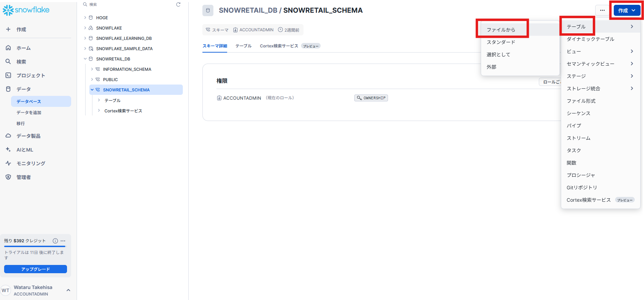The height and width of the screenshot is (300, 644).
Task: Expand the HOGE database node
Action: [x=85, y=18]
